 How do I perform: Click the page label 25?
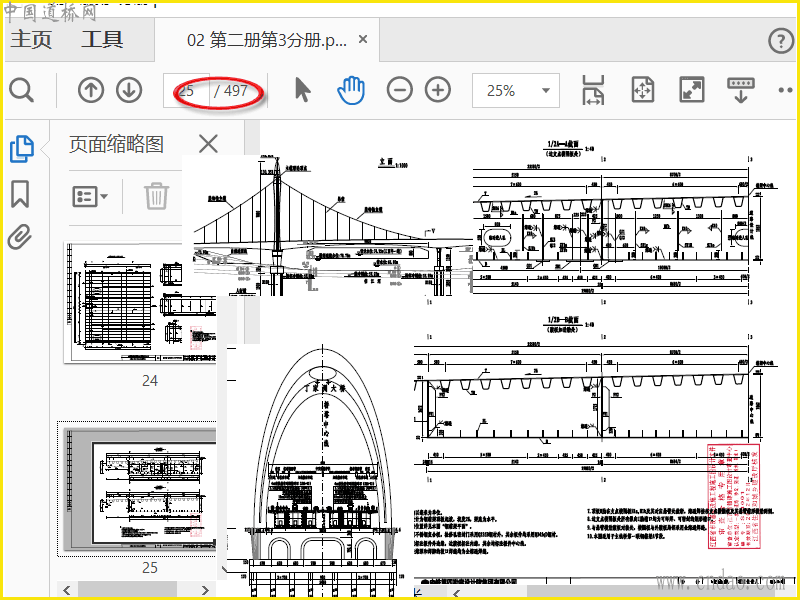point(149,567)
